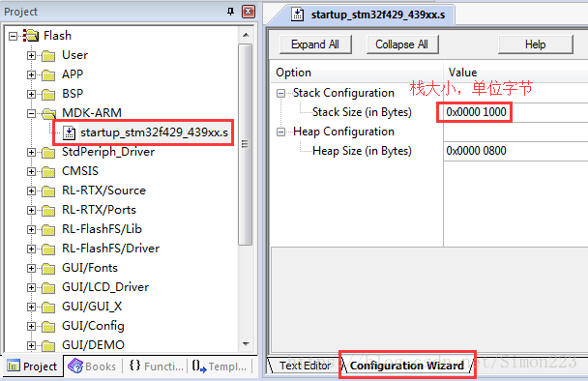
Task: Click the RL-RTX/Source folder icon
Action: (48, 190)
